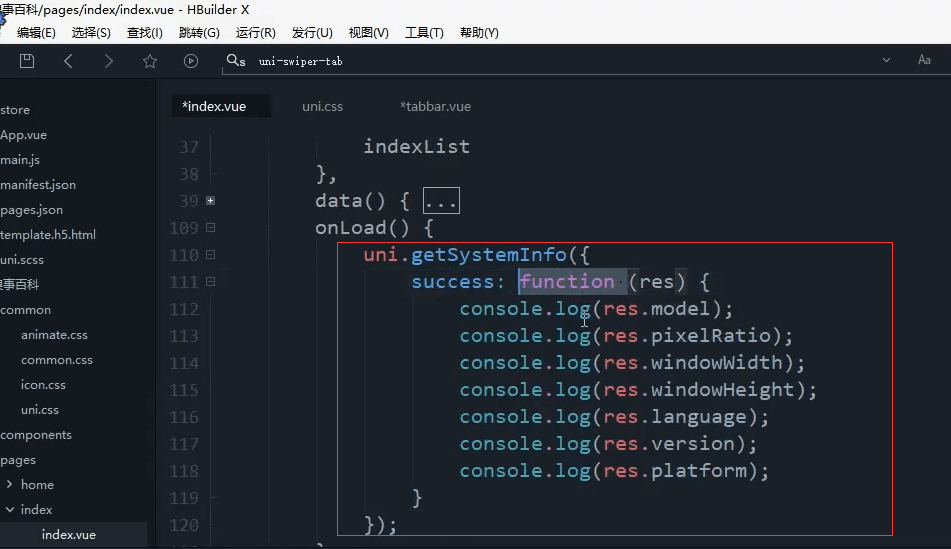Open common.css in the common folder
This screenshot has height=549, width=951.
pos(56,360)
